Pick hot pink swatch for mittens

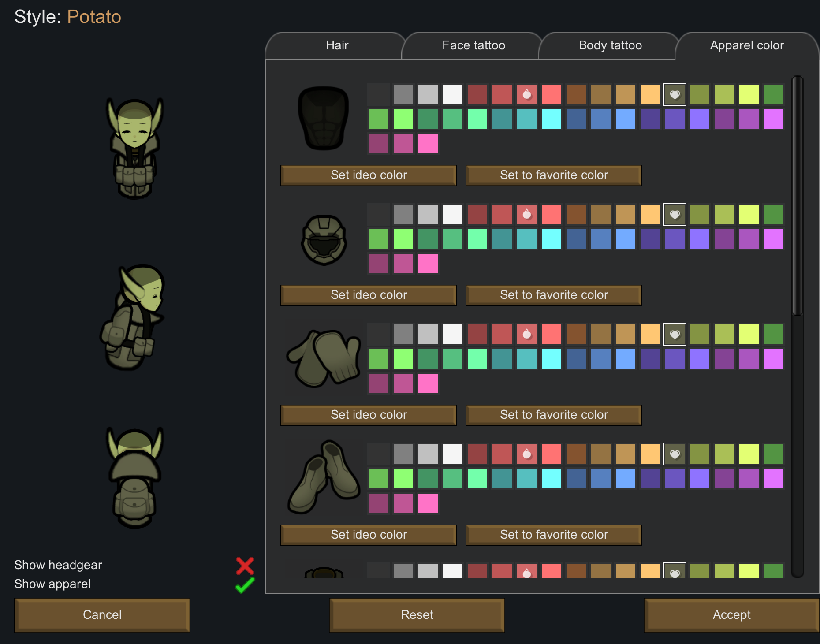428,383
